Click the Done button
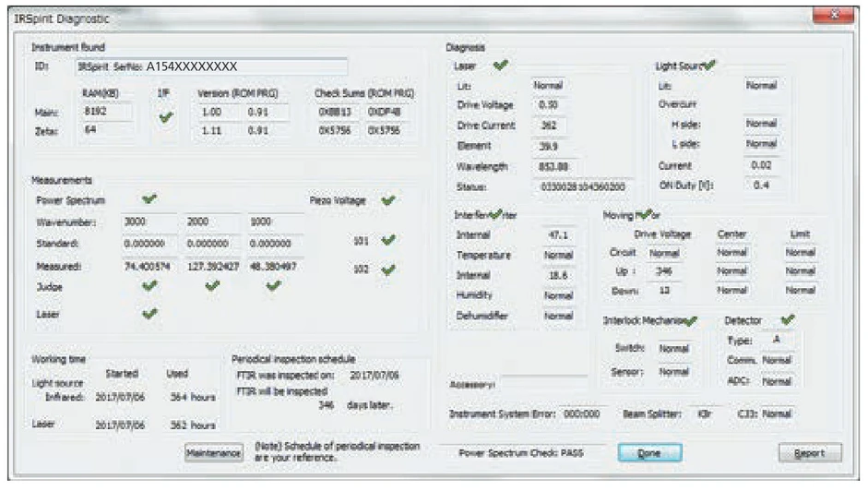Viewport: 868px width, 491px height. [649, 453]
